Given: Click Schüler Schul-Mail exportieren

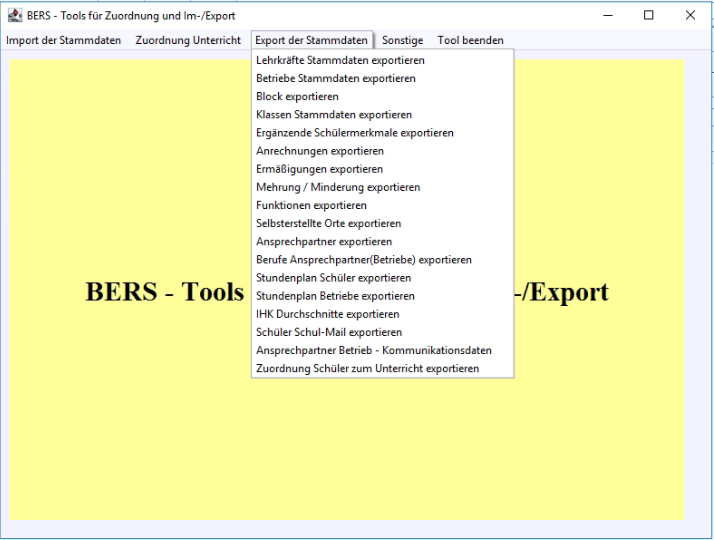Looking at the screenshot, I should (329, 332).
